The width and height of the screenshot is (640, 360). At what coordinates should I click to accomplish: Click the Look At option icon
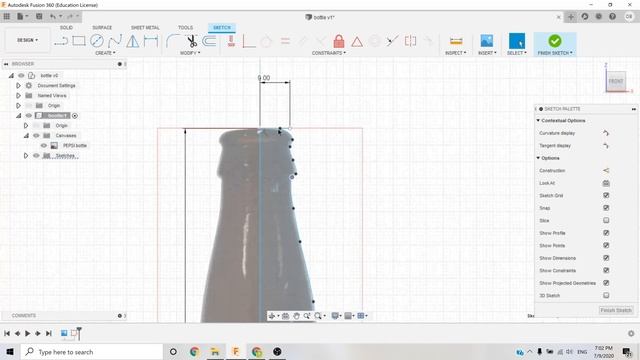[x=606, y=183]
